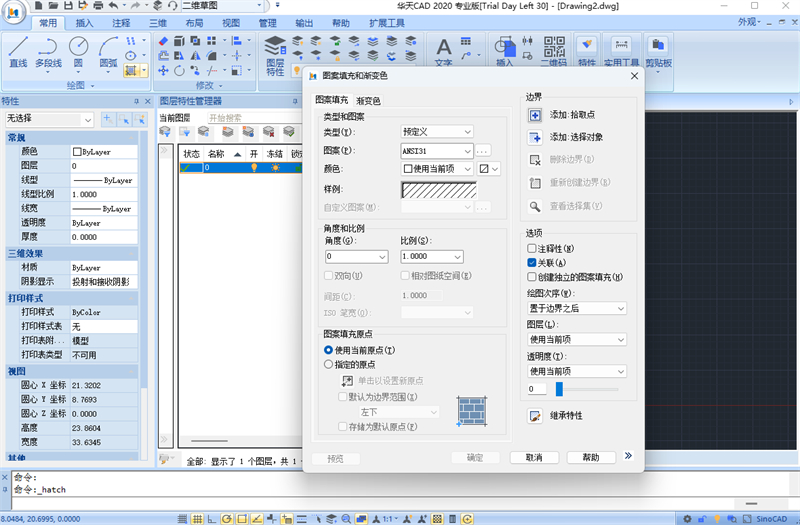
Task: Click the Text tool in ribbon
Action: pyautogui.click(x=444, y=50)
